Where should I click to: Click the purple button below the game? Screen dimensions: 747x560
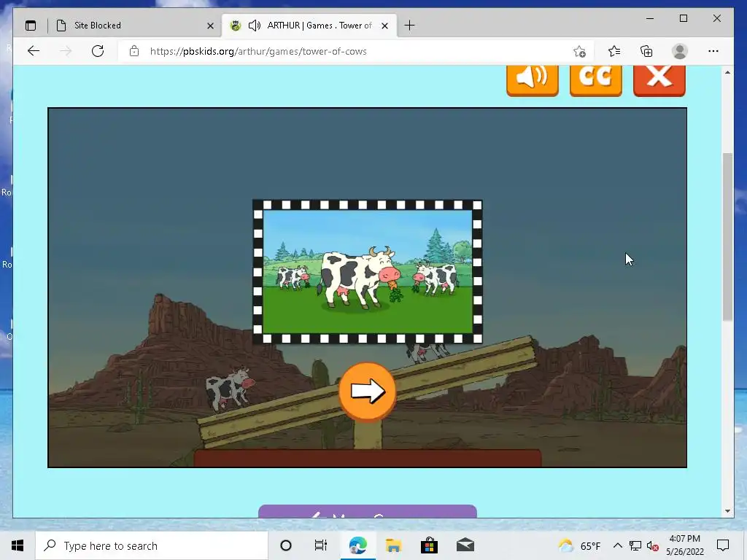point(368,511)
